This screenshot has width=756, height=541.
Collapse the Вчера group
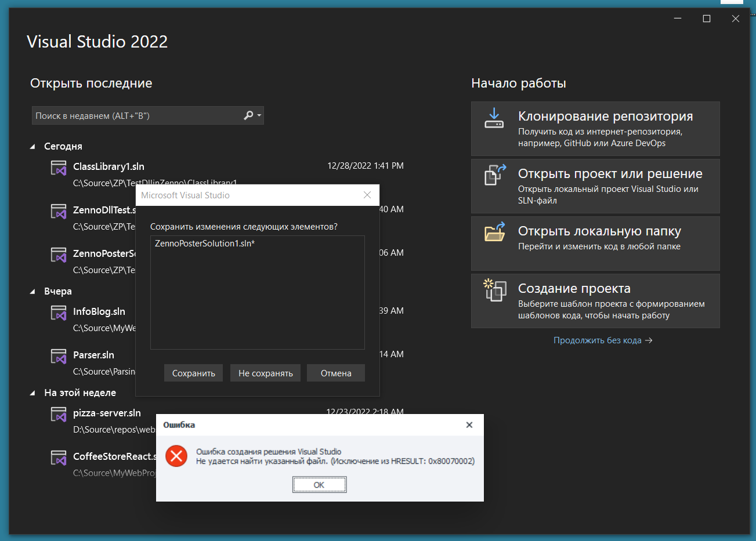coord(32,292)
